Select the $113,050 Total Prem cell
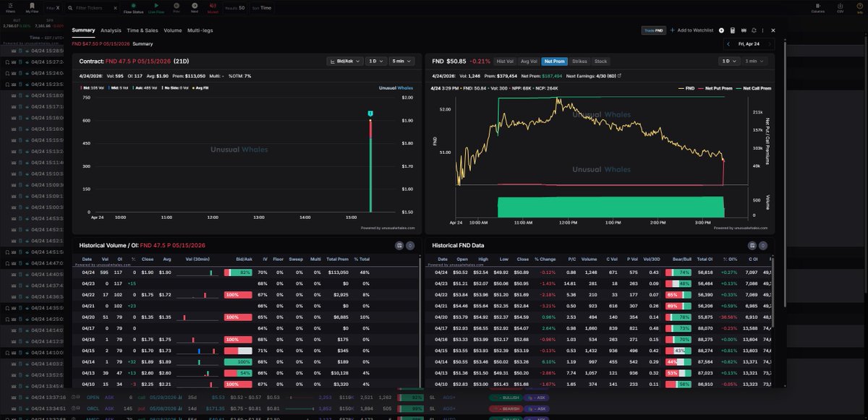This screenshot has height=420, width=868. [339, 273]
